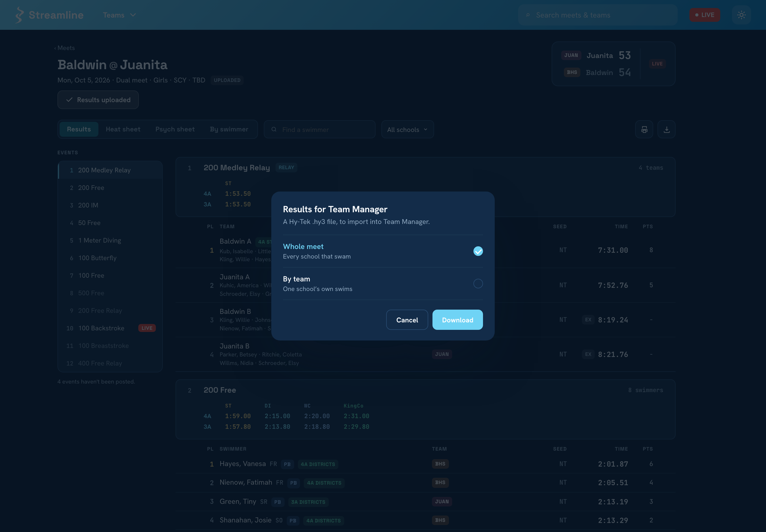Image resolution: width=766 pixels, height=532 pixels.
Task: Open the Teams dropdown menu
Action: click(x=119, y=15)
